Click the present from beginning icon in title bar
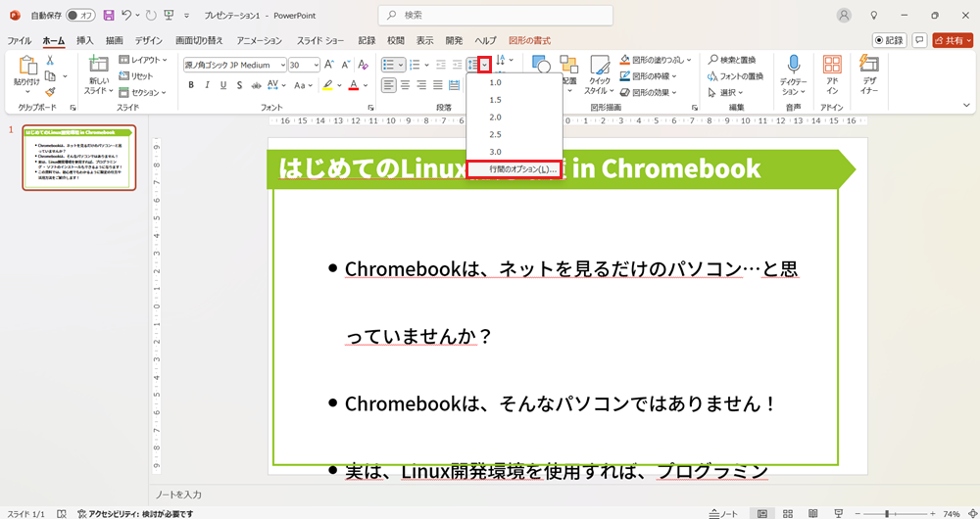The image size is (980, 519). click(x=169, y=15)
